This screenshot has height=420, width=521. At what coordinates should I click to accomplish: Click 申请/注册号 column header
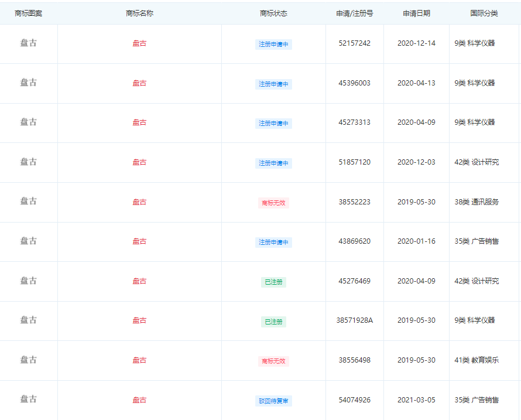pyautogui.click(x=355, y=13)
